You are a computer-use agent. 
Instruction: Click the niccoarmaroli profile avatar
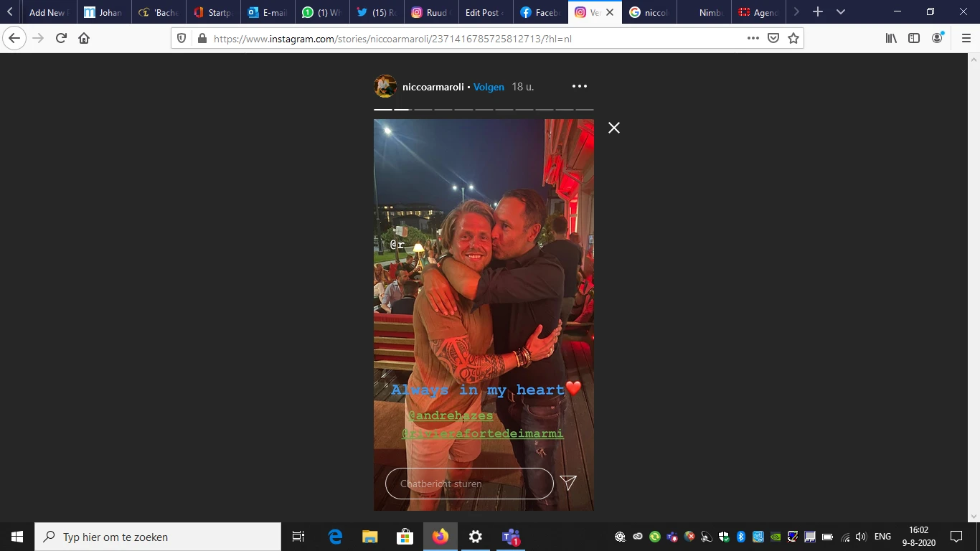tap(385, 87)
